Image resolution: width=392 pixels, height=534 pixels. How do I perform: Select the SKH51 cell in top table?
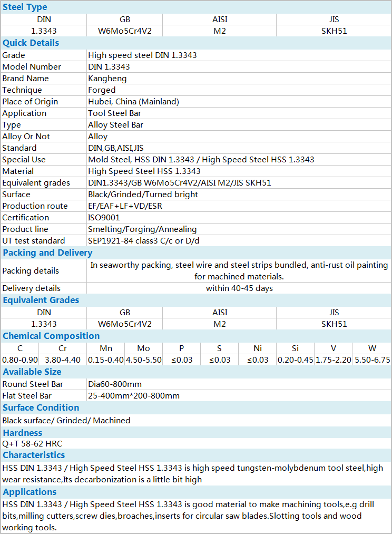(x=334, y=31)
